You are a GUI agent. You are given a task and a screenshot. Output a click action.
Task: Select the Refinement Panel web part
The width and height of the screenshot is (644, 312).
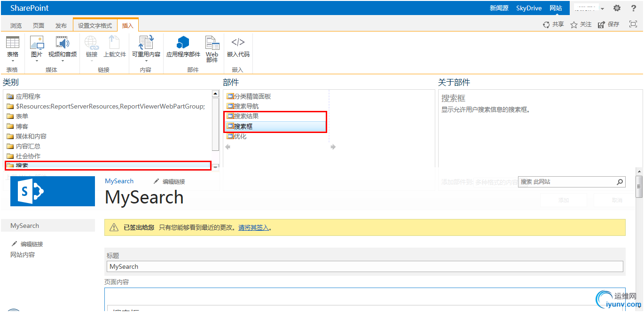249,96
